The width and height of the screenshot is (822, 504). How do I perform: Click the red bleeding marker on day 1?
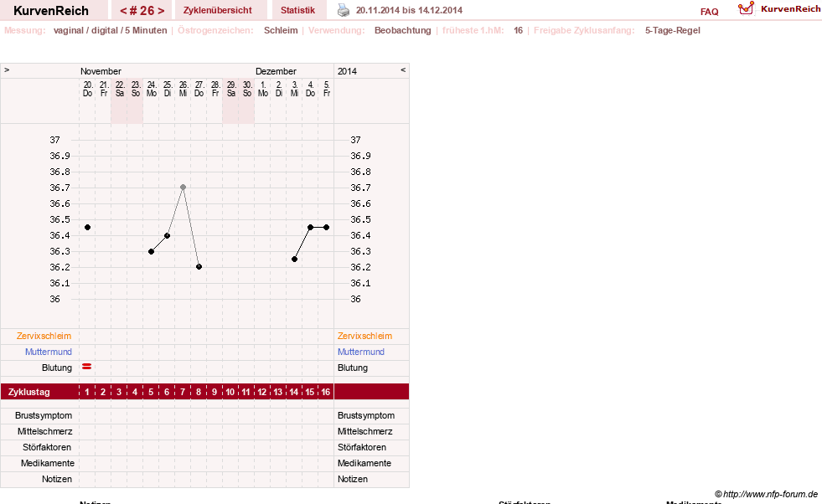click(87, 367)
